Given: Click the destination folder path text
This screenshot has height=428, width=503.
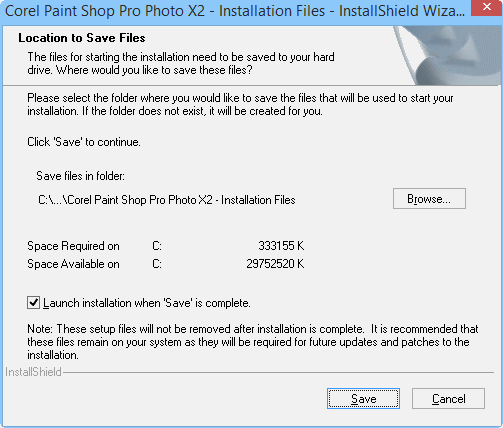Looking at the screenshot, I should point(167,200).
